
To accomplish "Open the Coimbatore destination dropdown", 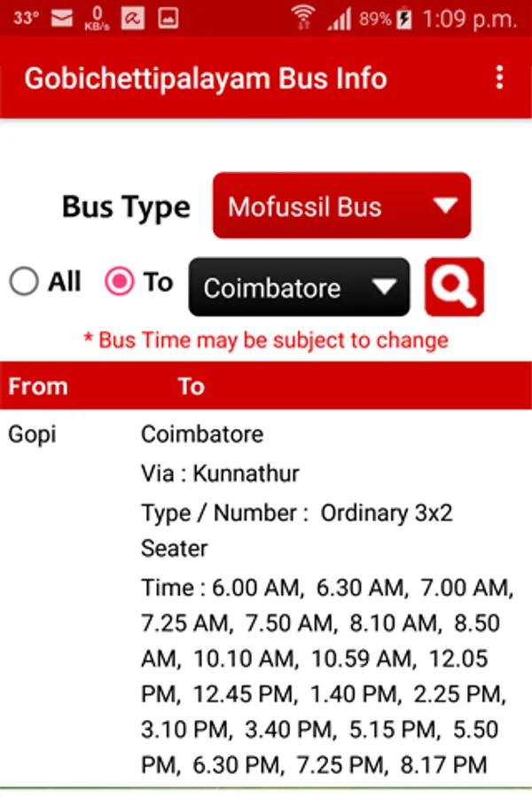I will [x=299, y=287].
